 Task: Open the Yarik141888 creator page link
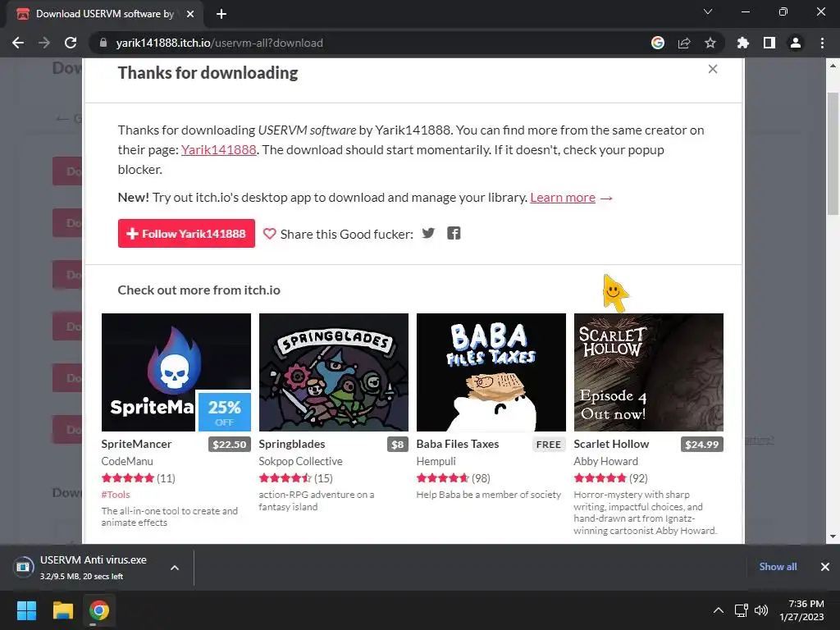pos(218,150)
